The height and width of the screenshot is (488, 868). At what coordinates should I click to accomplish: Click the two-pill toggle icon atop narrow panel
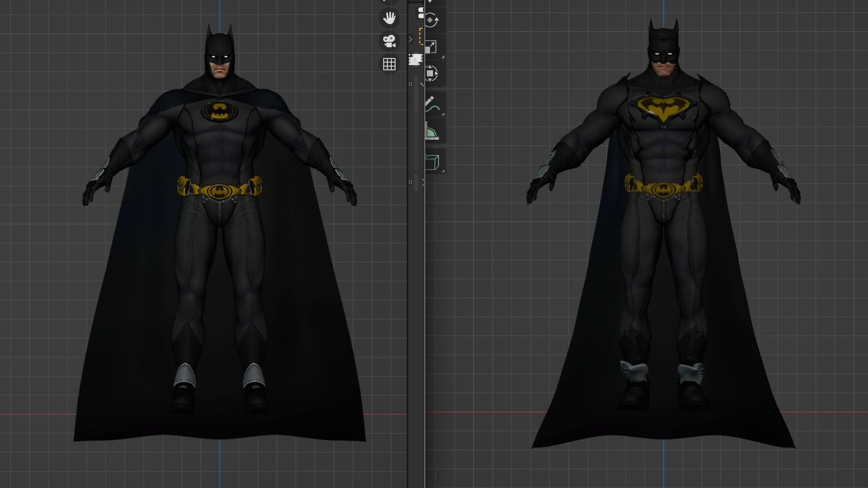[x=421, y=12]
